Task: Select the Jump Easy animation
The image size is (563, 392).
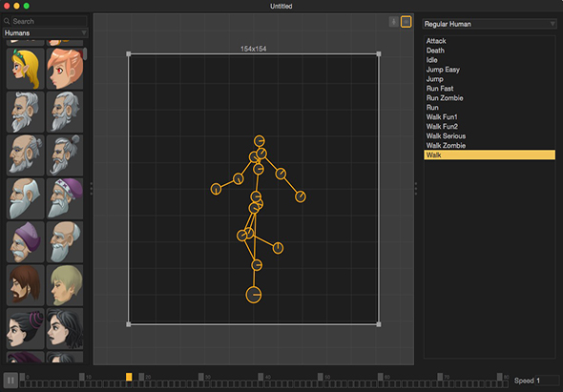Action: [x=490, y=70]
